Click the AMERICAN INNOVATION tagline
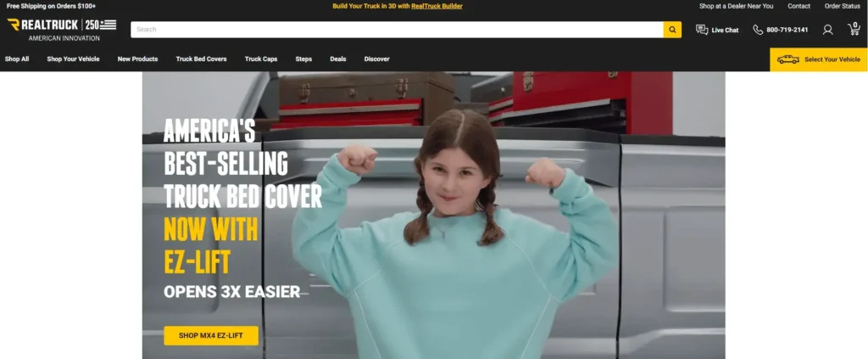This screenshot has height=359, width=868. click(64, 38)
